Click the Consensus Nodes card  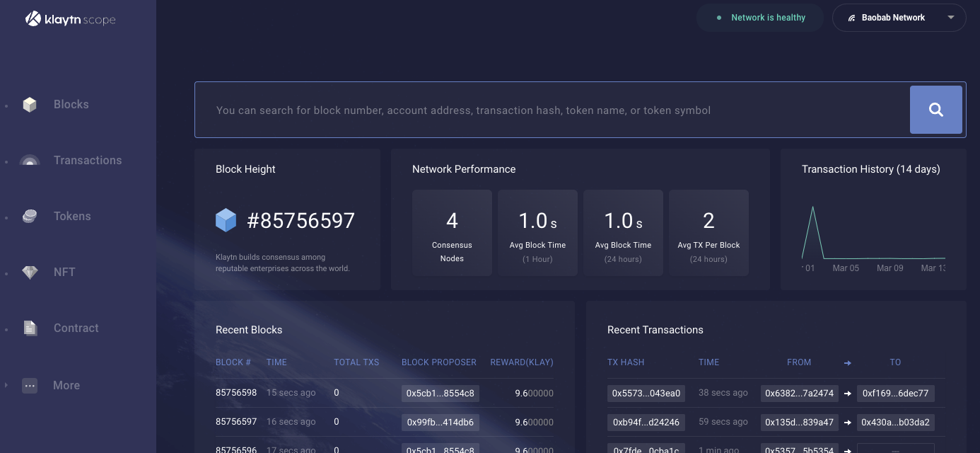click(452, 232)
